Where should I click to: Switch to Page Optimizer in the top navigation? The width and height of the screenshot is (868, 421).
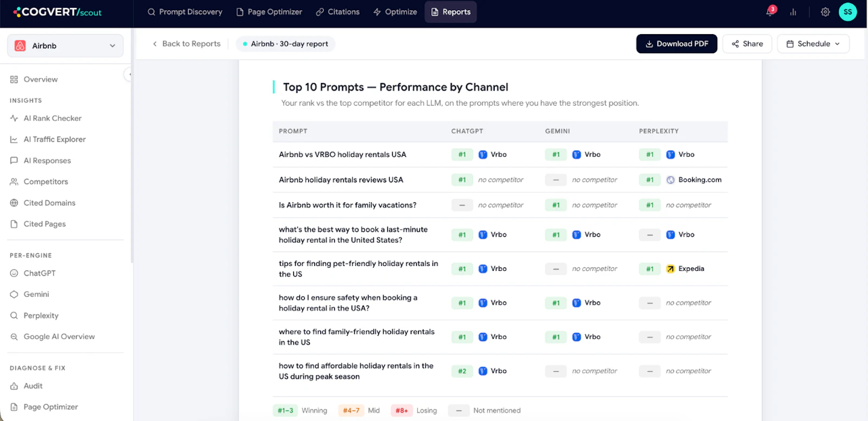pyautogui.click(x=270, y=12)
